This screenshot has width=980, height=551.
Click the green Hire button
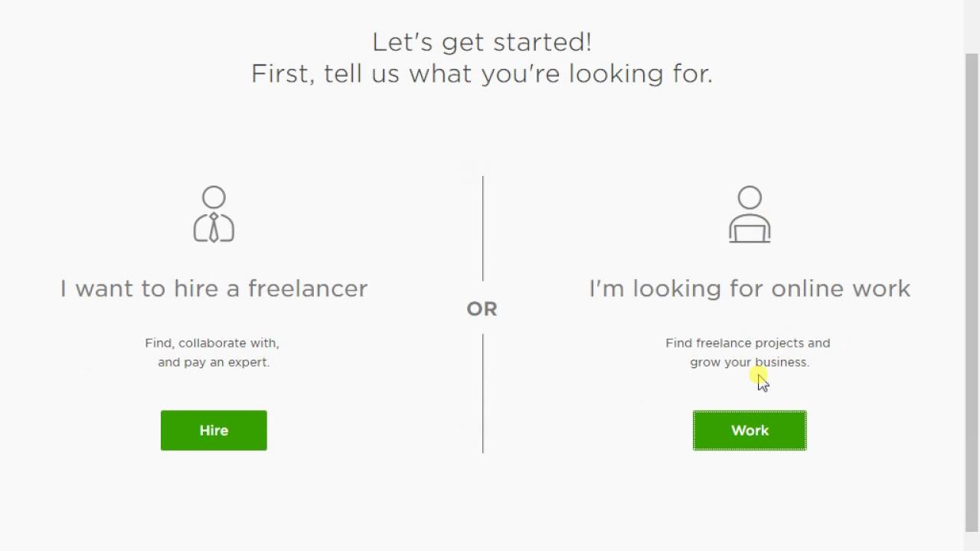214,430
